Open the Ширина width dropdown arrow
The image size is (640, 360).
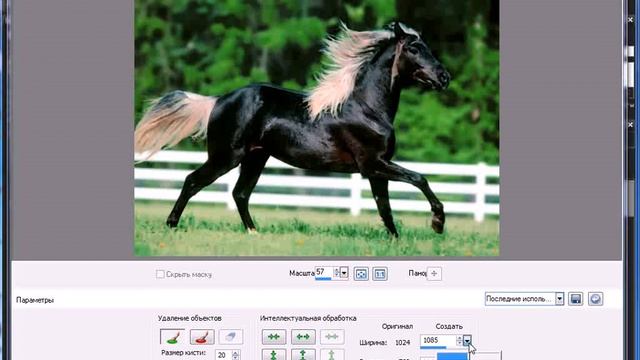[467, 340]
